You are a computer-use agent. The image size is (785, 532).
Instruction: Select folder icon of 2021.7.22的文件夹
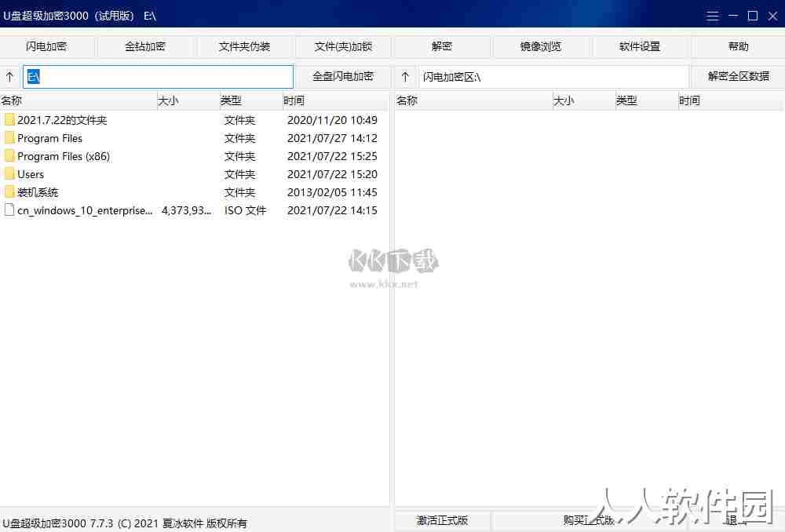click(x=9, y=119)
